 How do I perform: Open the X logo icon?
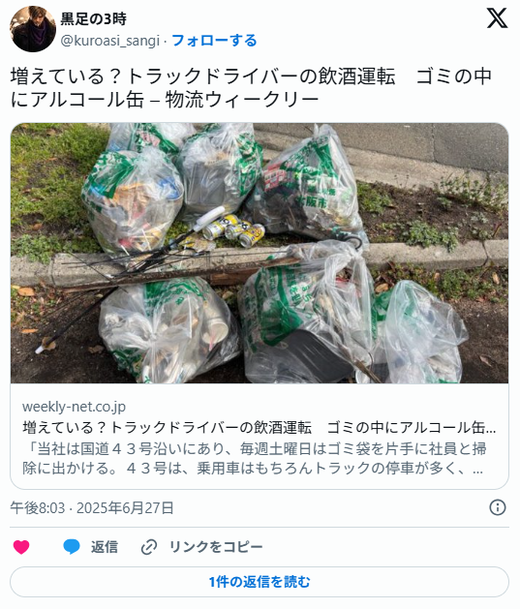pos(497,18)
